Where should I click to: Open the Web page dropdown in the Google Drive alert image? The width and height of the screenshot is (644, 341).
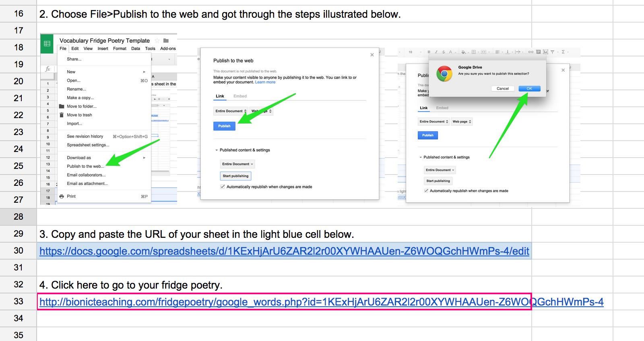pyautogui.click(x=461, y=122)
